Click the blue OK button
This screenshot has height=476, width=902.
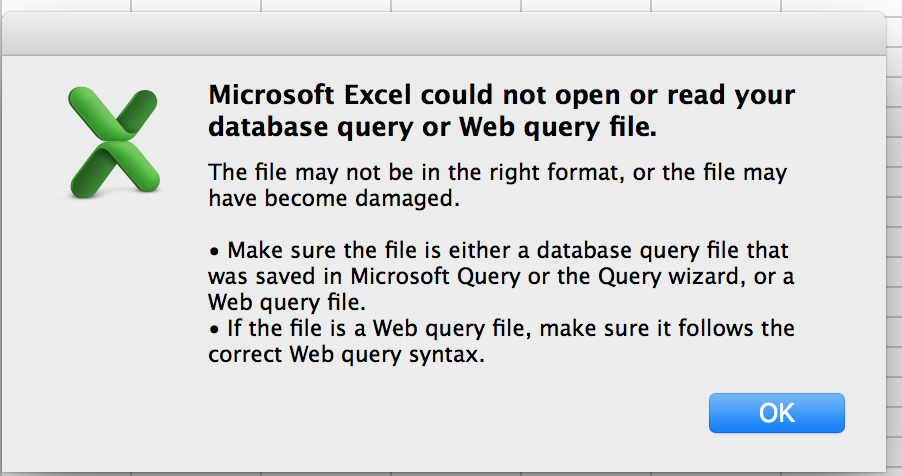point(776,413)
